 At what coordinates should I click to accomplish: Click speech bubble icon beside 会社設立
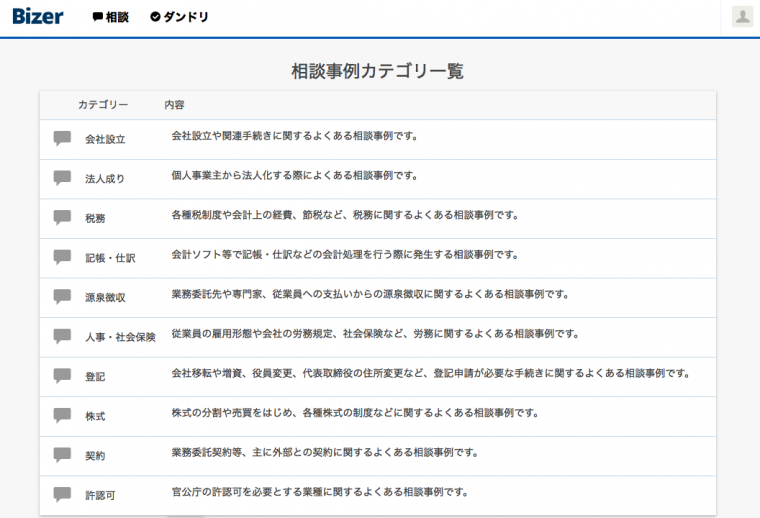(62, 138)
